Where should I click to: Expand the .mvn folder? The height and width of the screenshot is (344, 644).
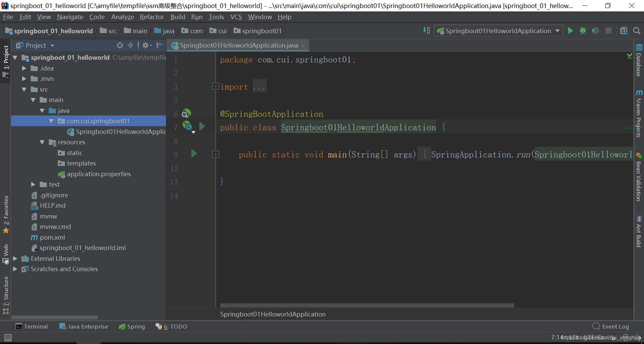(24, 79)
